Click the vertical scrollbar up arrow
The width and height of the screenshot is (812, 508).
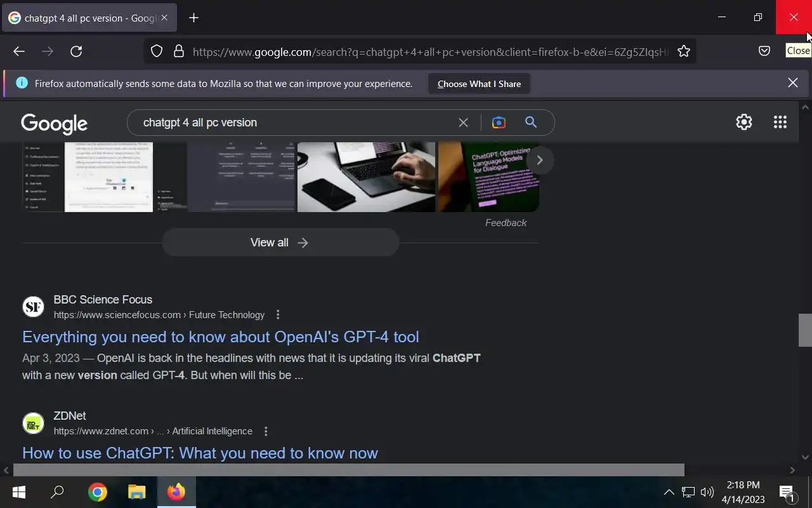click(x=805, y=108)
